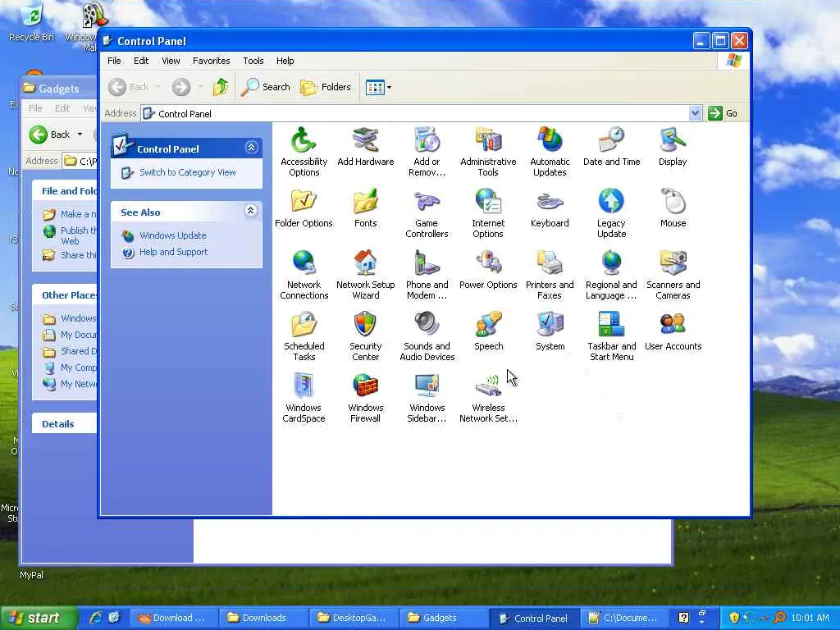Click the Up folder toolbar button

tap(220, 87)
